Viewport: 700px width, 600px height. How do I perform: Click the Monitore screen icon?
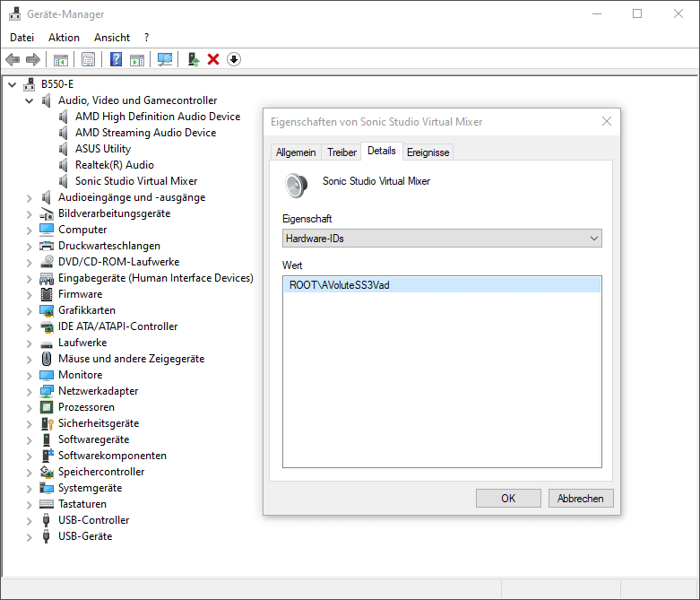click(x=47, y=375)
